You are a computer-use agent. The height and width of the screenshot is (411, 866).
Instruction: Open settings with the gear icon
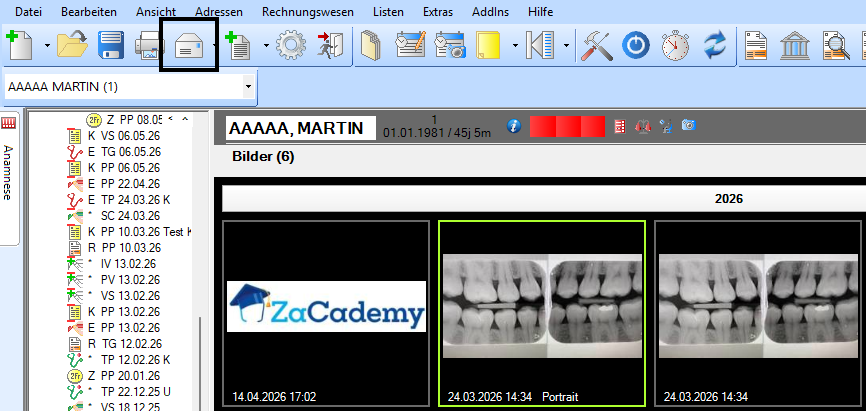[291, 45]
